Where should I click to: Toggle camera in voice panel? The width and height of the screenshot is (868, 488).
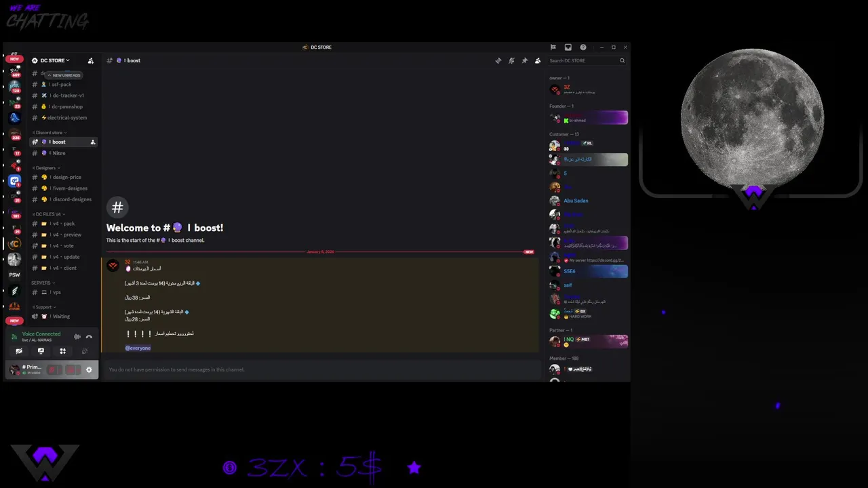(x=19, y=351)
